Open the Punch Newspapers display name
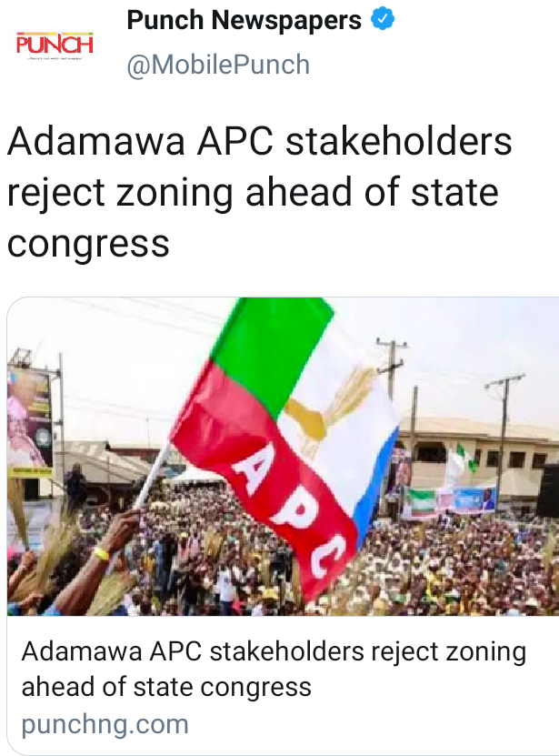 pyautogui.click(x=244, y=20)
